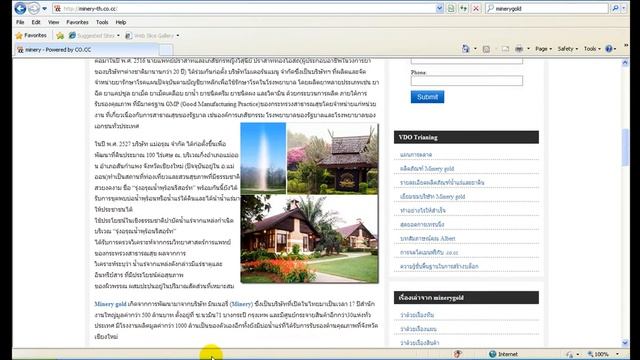
Task: Open the Help menu
Action: (121, 22)
